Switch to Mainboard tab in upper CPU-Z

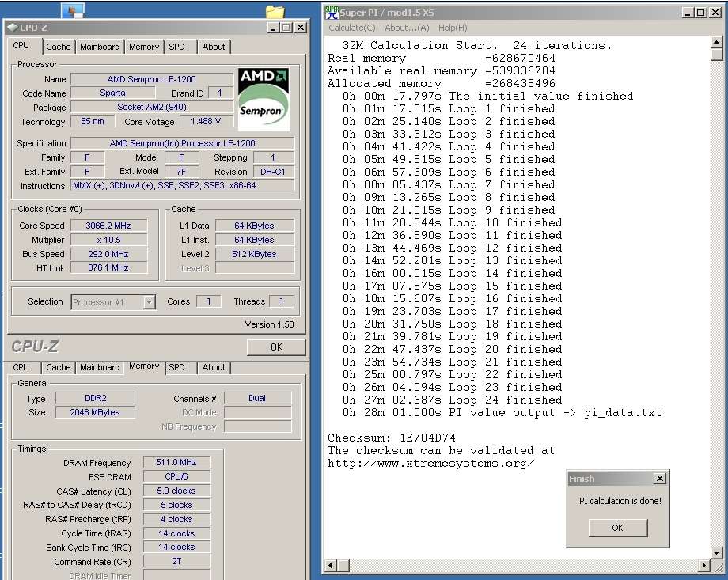[x=100, y=47]
